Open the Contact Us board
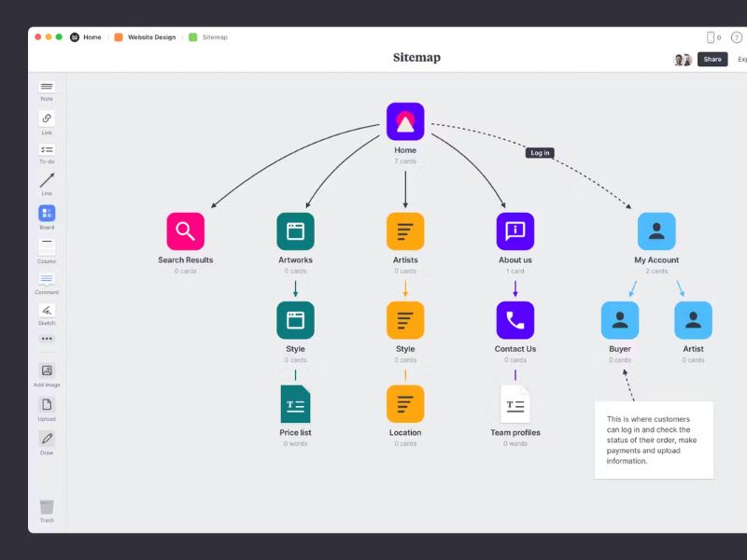747x560 pixels. 515,320
